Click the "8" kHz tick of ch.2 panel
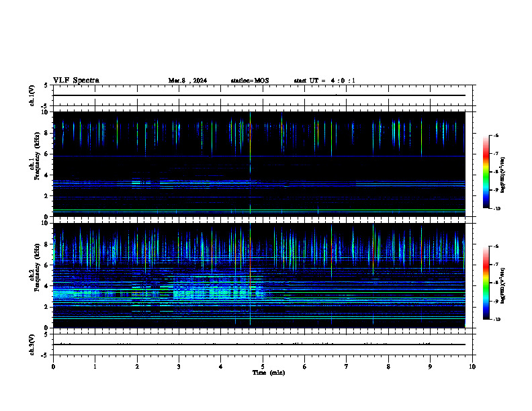532x411 pixels. [x=47, y=244]
